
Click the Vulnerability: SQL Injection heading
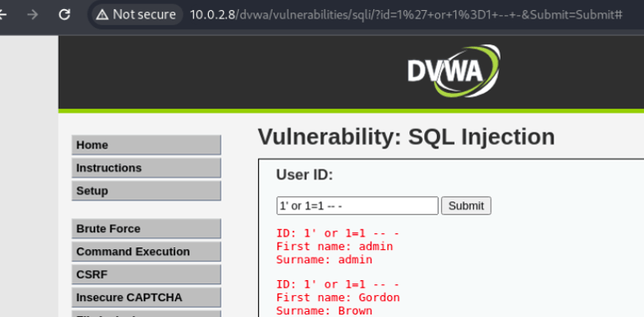(406, 137)
